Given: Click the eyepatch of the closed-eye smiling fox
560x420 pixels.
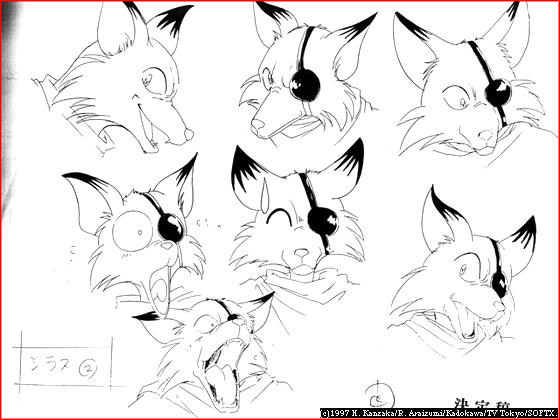Looking at the screenshot, I should point(322,221).
